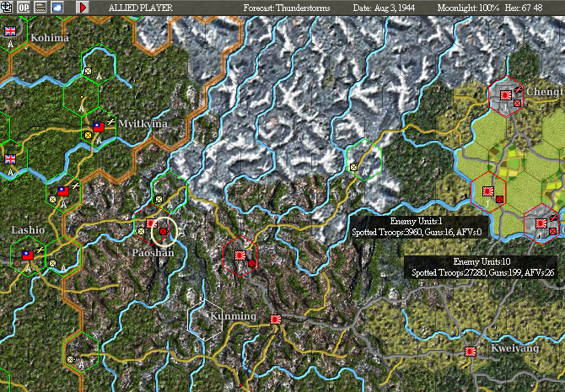Viewport: 565px width, 392px height.
Task: Select the red enemy unit at Chengtu
Action: point(518,104)
